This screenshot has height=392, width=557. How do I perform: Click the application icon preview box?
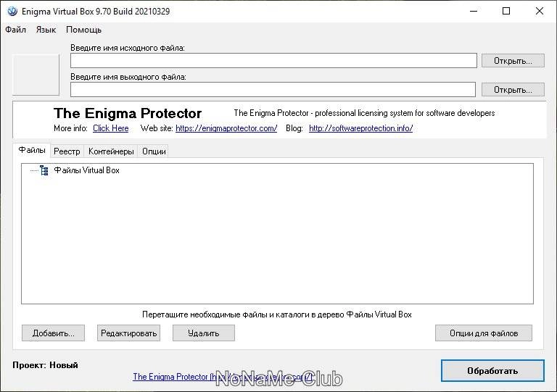click(36, 75)
